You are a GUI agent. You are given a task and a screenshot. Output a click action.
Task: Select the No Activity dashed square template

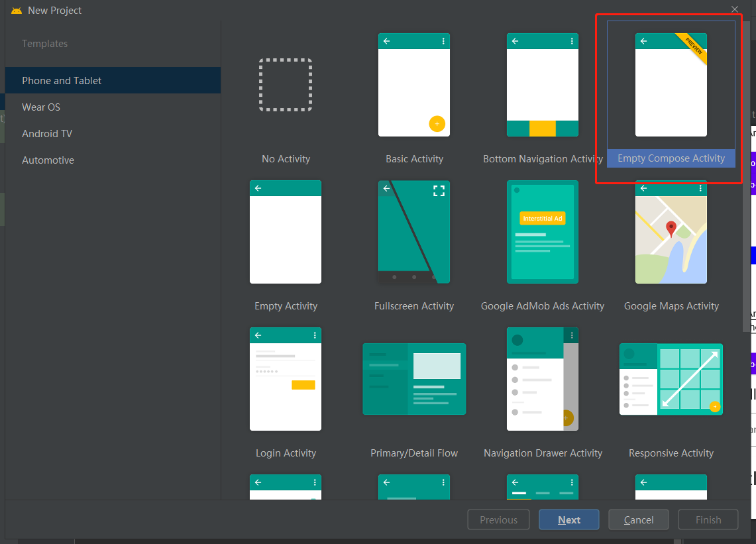[286, 85]
